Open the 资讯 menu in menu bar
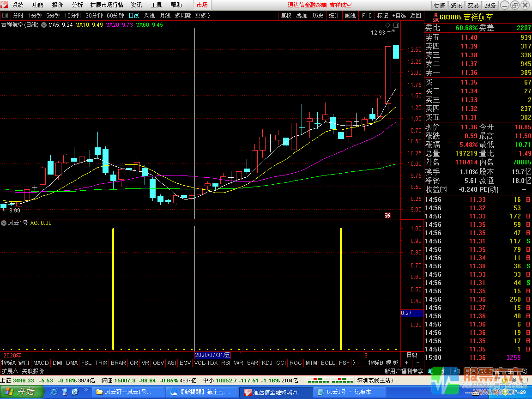Screen dimensions: 532x399 [x=136, y=5]
